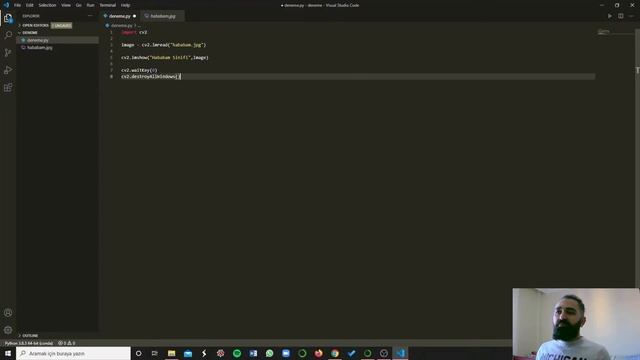Click the cv2.waitKey code line
The height and width of the screenshot is (360, 640).
pos(139,70)
